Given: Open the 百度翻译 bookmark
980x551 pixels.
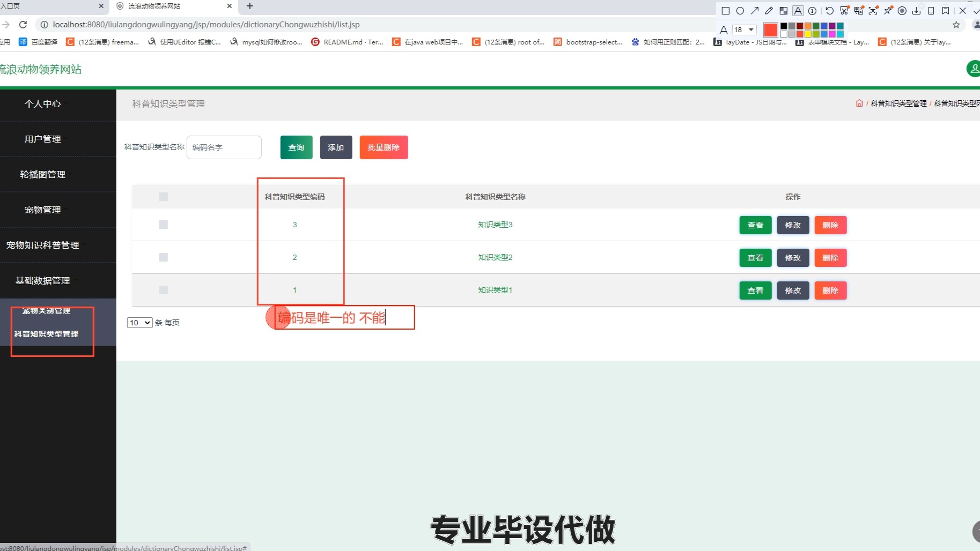Looking at the screenshot, I should [x=38, y=42].
